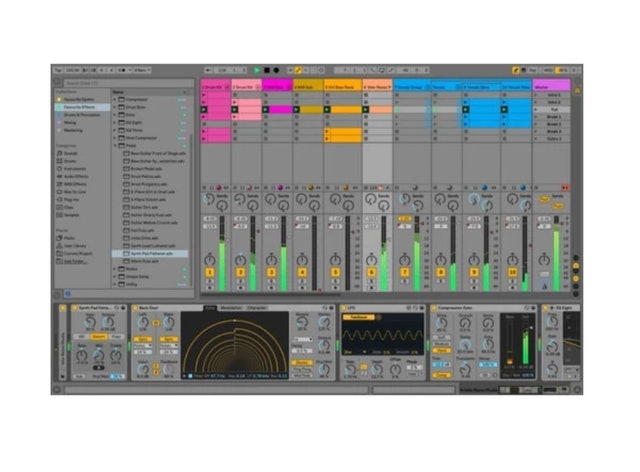The width and height of the screenshot is (640, 472).
Task: Toggle track 4 activator button
Action: [302, 272]
